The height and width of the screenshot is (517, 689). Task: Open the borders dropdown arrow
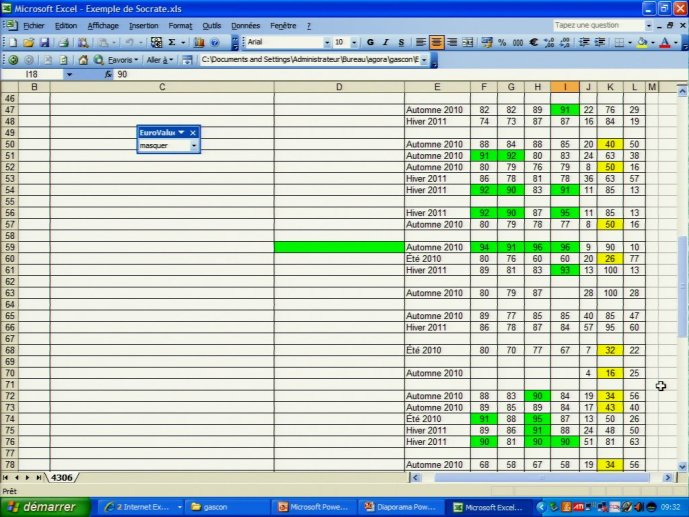click(630, 43)
